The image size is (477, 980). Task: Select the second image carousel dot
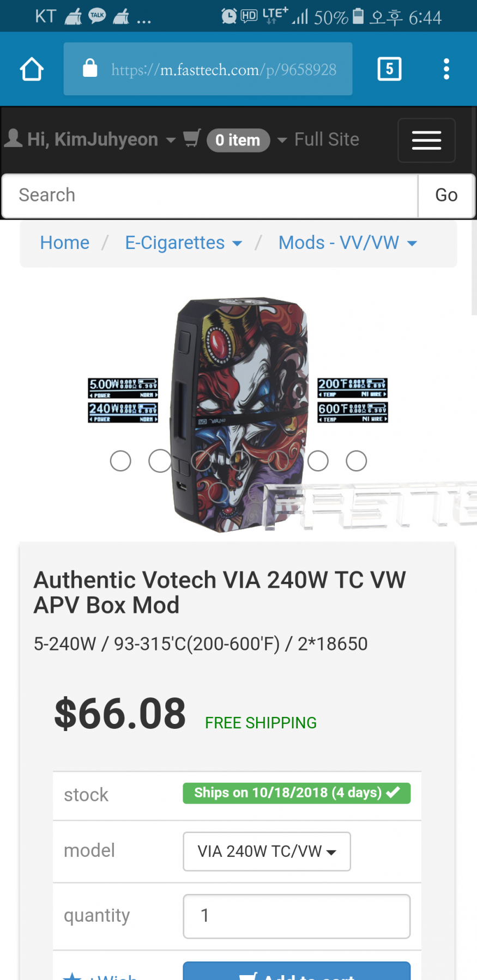click(160, 461)
